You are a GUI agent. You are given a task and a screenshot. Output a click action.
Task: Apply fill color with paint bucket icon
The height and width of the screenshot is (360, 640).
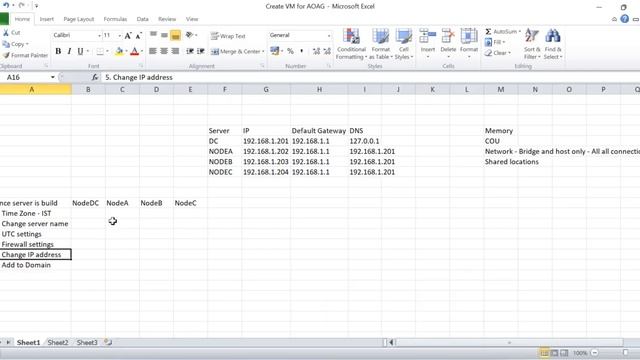click(x=119, y=51)
